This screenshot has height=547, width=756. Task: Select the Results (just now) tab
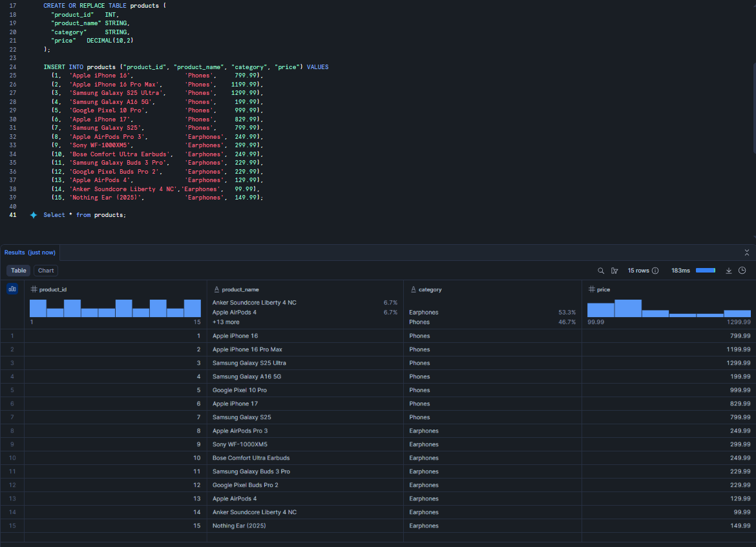pyautogui.click(x=30, y=253)
